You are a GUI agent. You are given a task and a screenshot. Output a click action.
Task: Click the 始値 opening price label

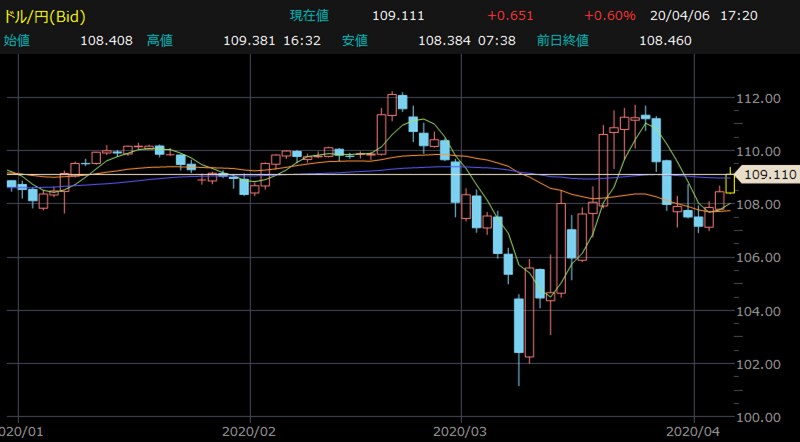pos(19,41)
